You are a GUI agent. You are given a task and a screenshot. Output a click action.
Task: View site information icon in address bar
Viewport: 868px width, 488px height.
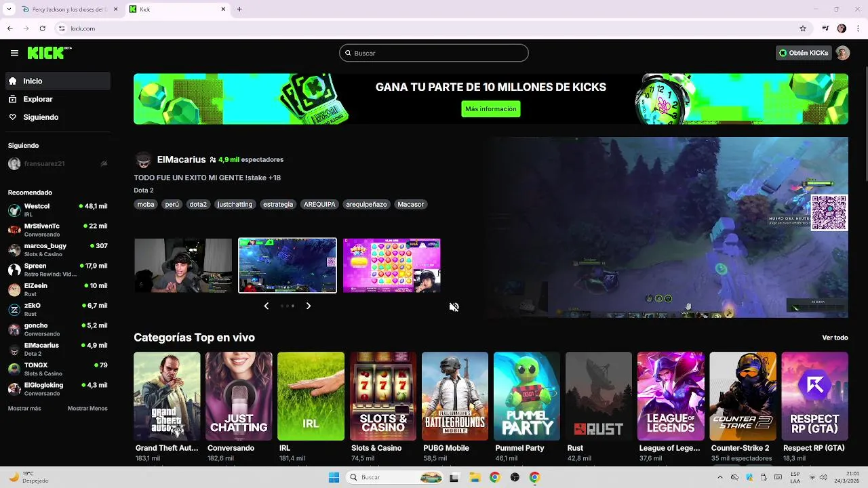tap(62, 28)
